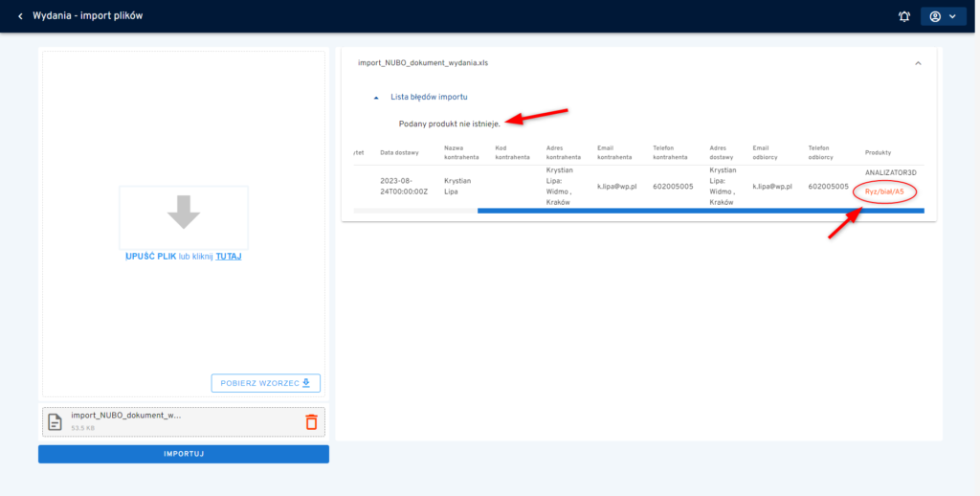980x496 pixels.
Task: Click the TUTAJ link to browse files
Action: [x=228, y=257]
